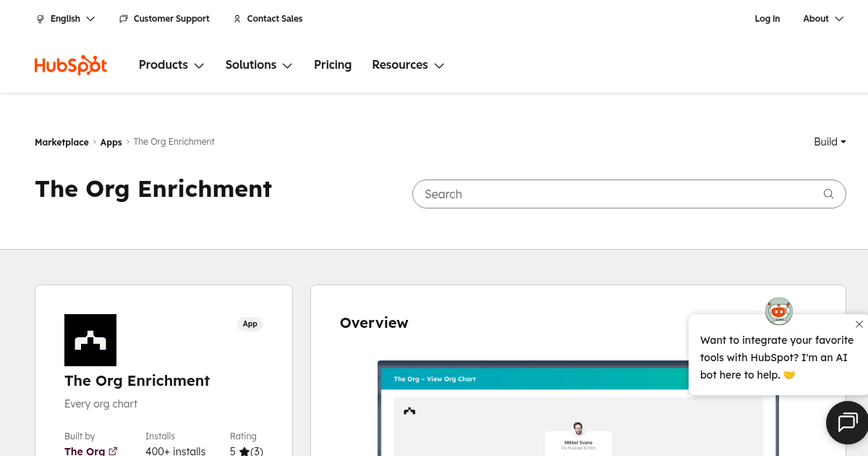Click the '400+ installs' text
868x456 pixels.
(175, 451)
